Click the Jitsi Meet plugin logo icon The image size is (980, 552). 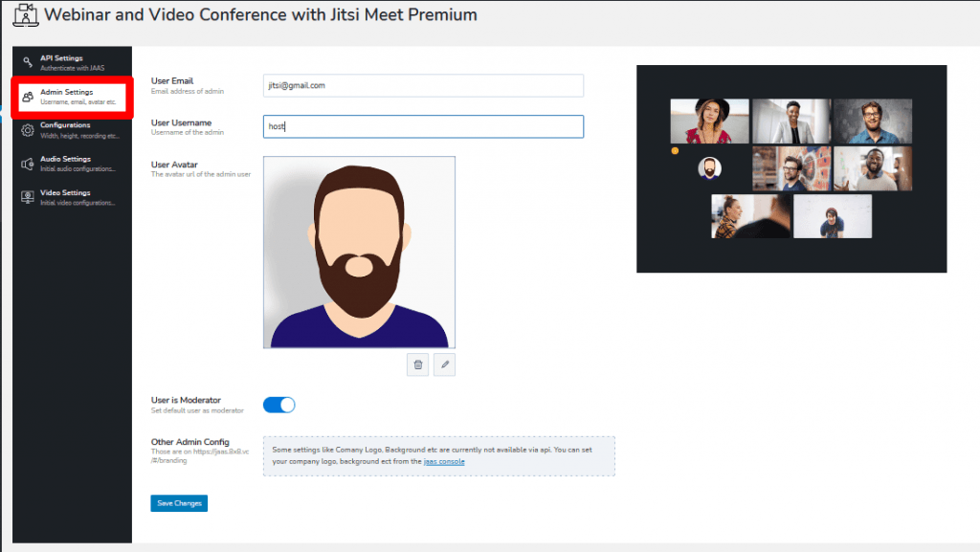click(26, 15)
